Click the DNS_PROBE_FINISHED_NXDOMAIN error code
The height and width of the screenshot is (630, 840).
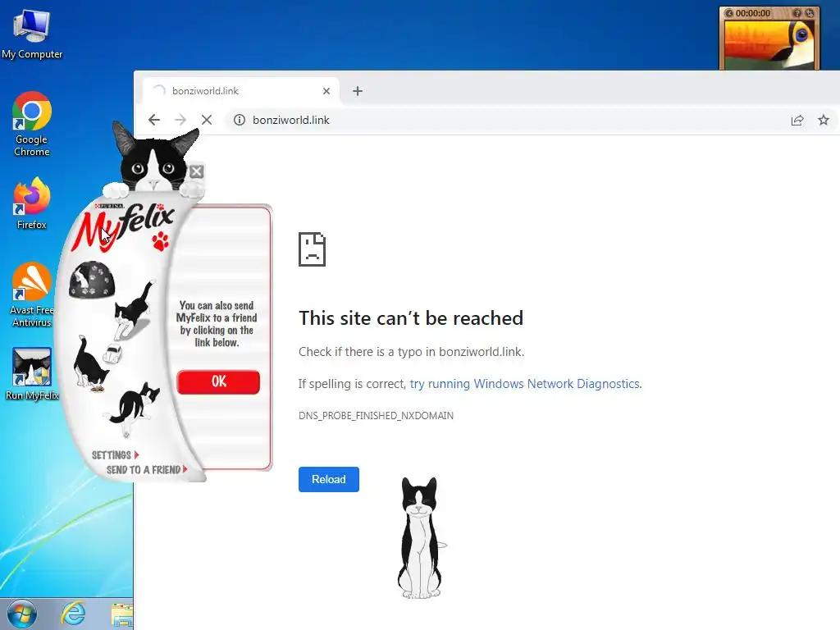pos(376,416)
